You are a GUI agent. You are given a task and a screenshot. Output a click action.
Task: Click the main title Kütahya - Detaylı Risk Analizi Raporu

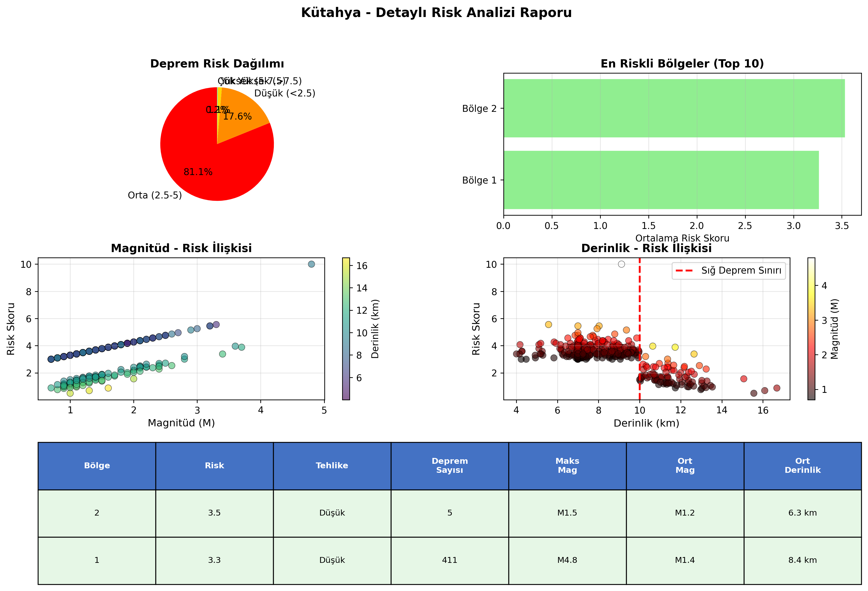[436, 13]
